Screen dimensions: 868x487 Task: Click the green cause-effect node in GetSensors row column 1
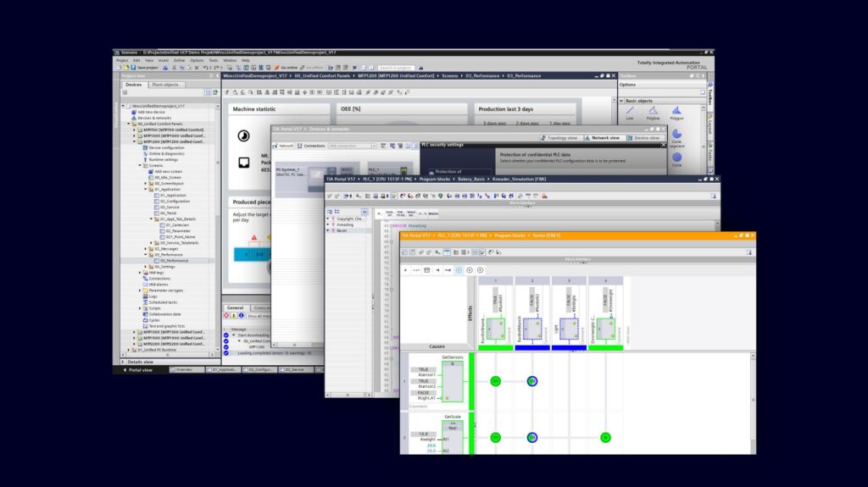click(495, 381)
